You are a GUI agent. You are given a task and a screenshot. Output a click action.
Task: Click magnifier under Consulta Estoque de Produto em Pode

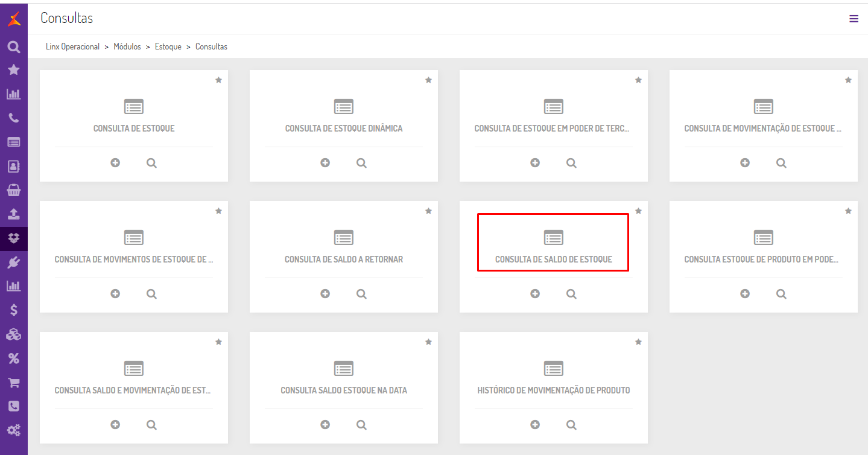(781, 294)
